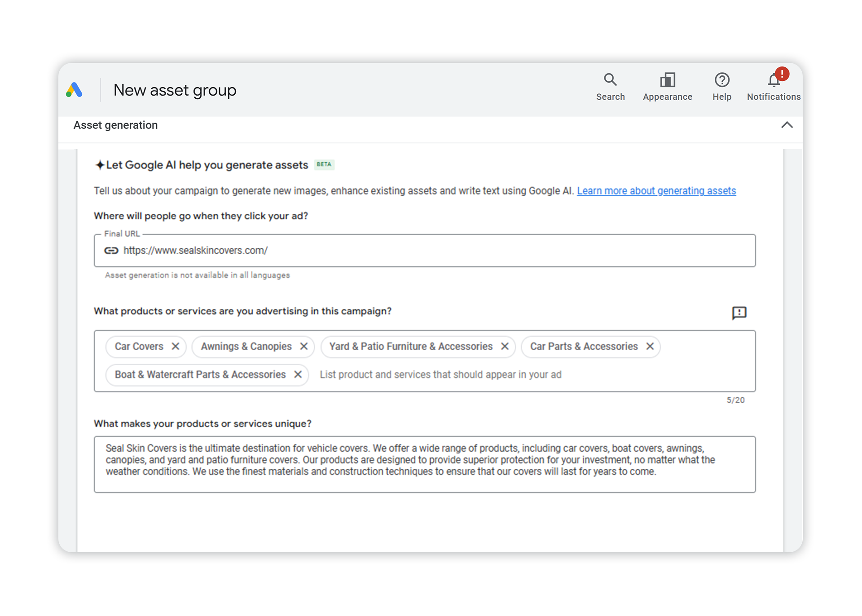The image size is (862, 616).
Task: Open Search from the top bar
Action: point(611,80)
